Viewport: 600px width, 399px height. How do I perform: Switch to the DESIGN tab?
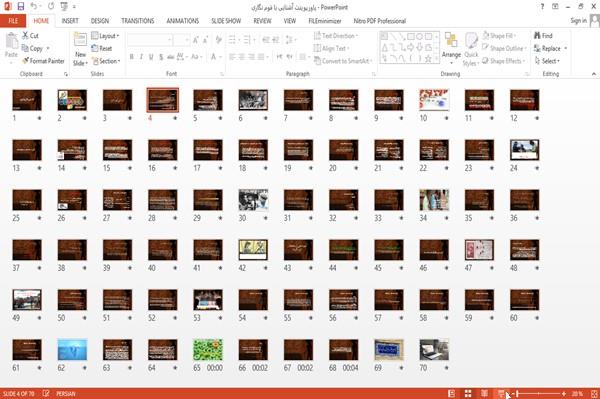[100, 21]
